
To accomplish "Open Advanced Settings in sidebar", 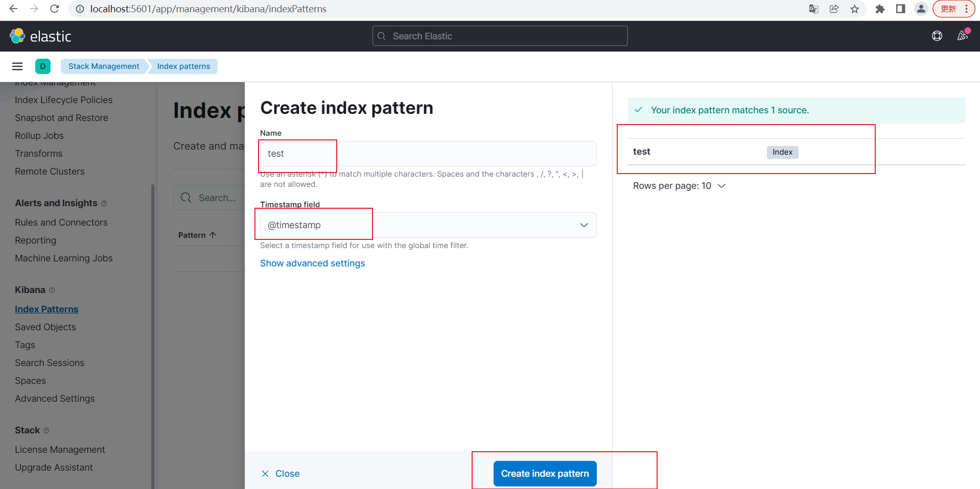I will pyautogui.click(x=55, y=399).
